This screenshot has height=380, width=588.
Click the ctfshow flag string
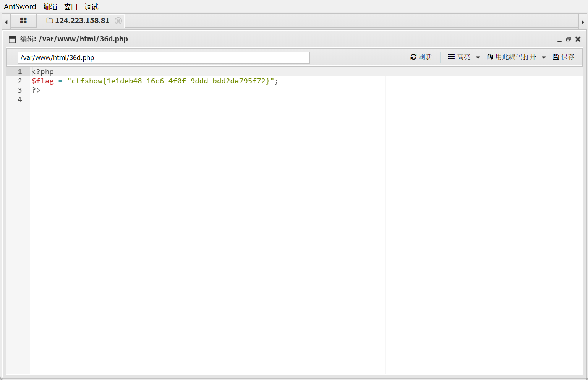tap(171, 81)
